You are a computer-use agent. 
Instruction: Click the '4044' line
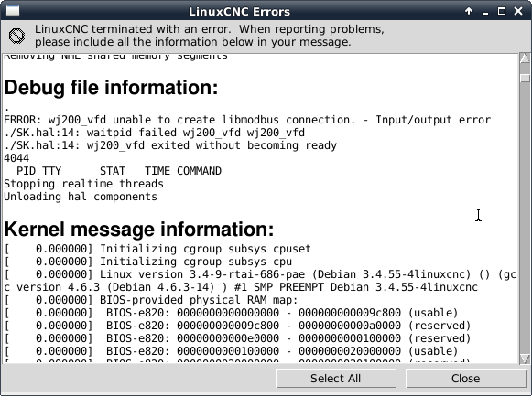(16, 158)
